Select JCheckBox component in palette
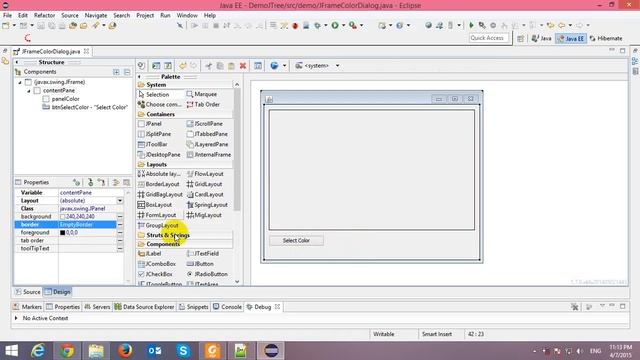The height and width of the screenshot is (360, 640). click(x=156, y=274)
